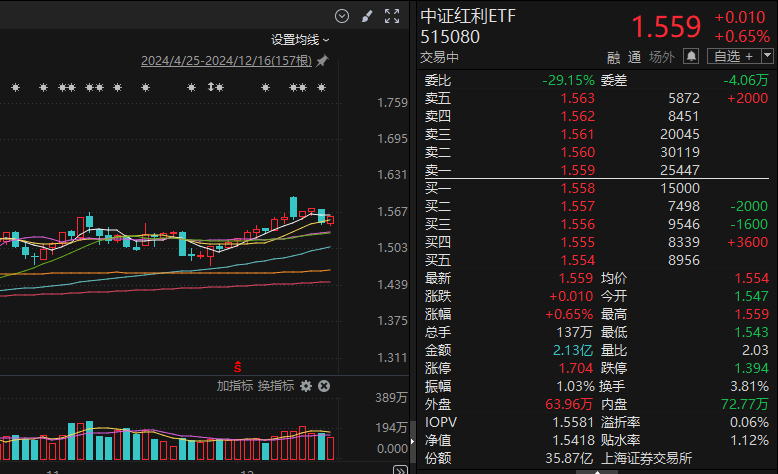Select 买一 price 1.558
The image size is (778, 474).
[578, 188]
